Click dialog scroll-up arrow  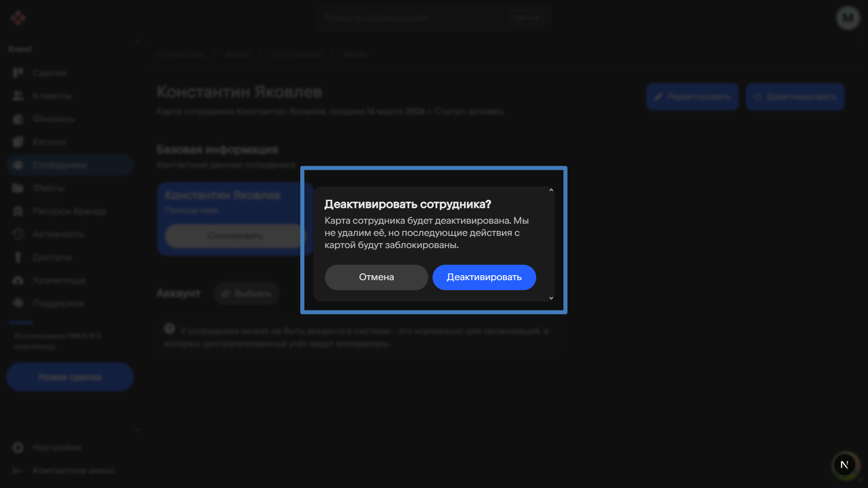pyautogui.click(x=551, y=190)
